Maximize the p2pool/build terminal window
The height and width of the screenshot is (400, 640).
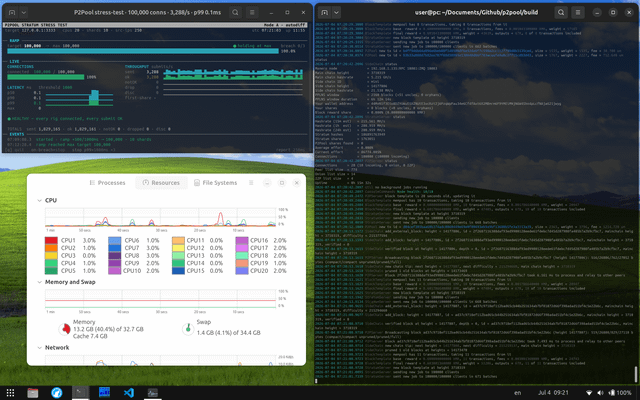tap(613, 13)
